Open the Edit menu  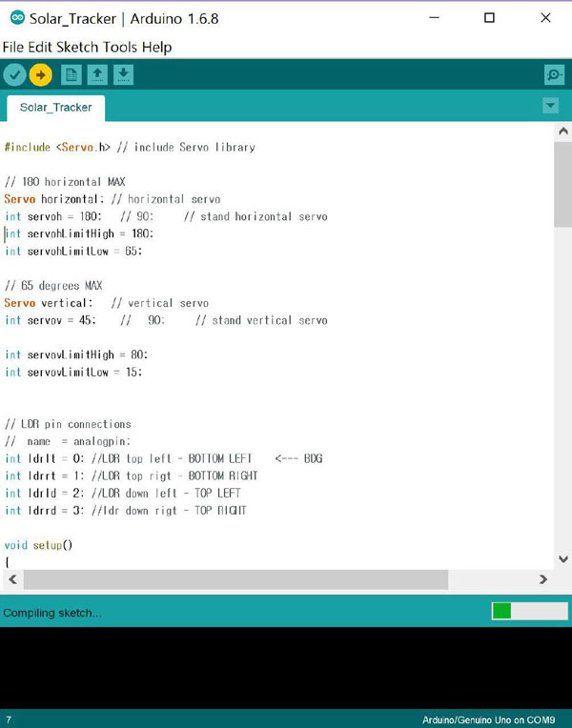pyautogui.click(x=39, y=48)
